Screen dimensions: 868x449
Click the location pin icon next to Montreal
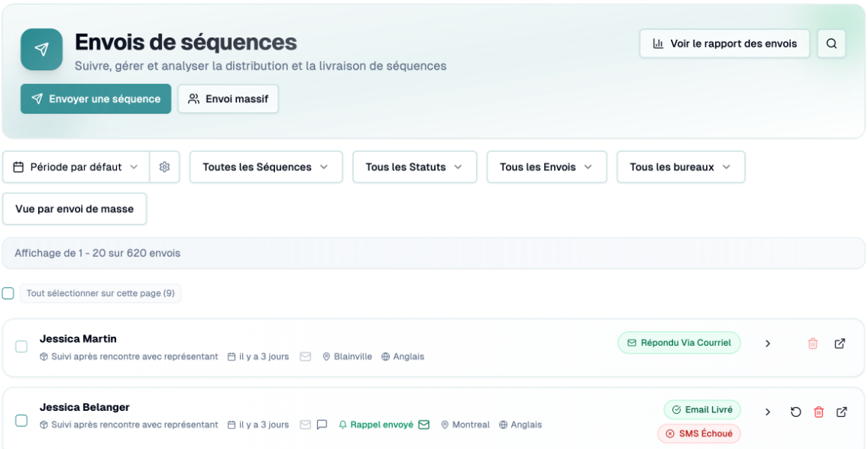(x=445, y=425)
